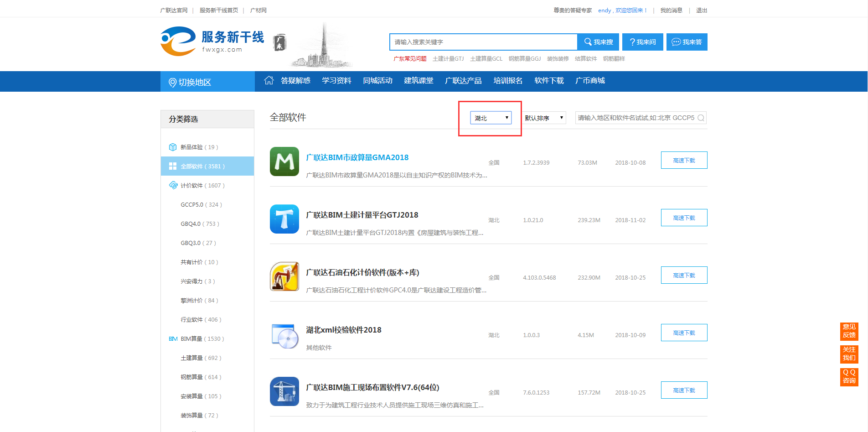Open 我的消息 in header

click(x=671, y=10)
